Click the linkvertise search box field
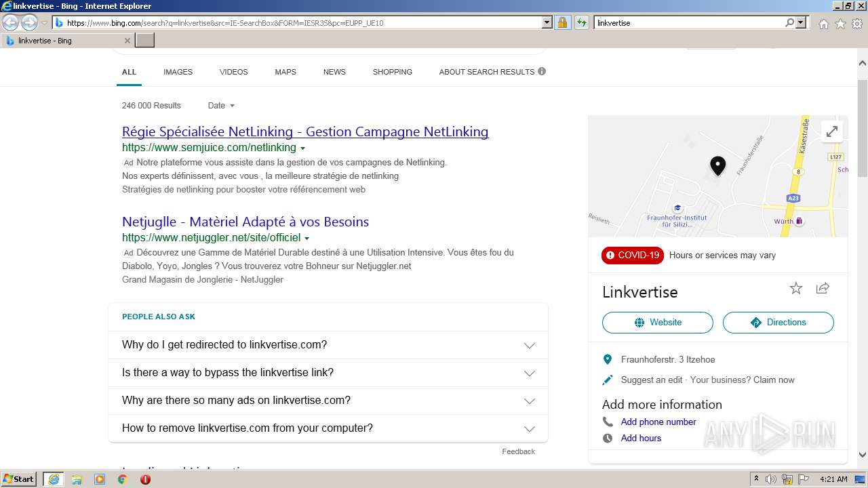This screenshot has width=868, height=488. click(689, 22)
